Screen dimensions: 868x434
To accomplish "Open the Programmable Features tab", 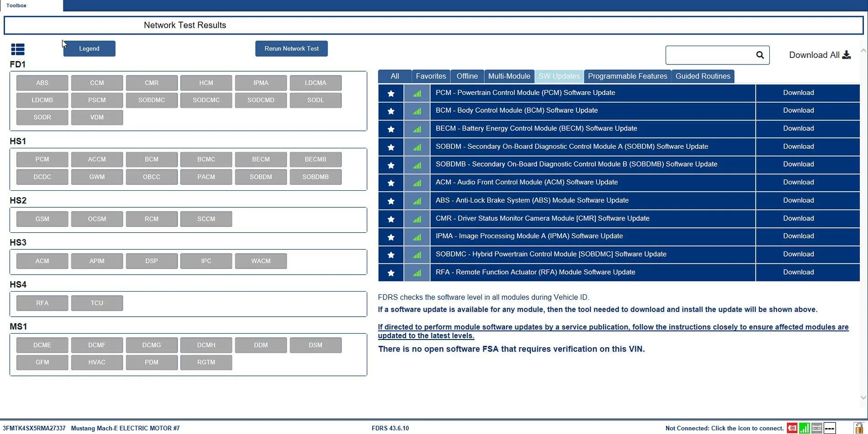I will click(x=627, y=76).
